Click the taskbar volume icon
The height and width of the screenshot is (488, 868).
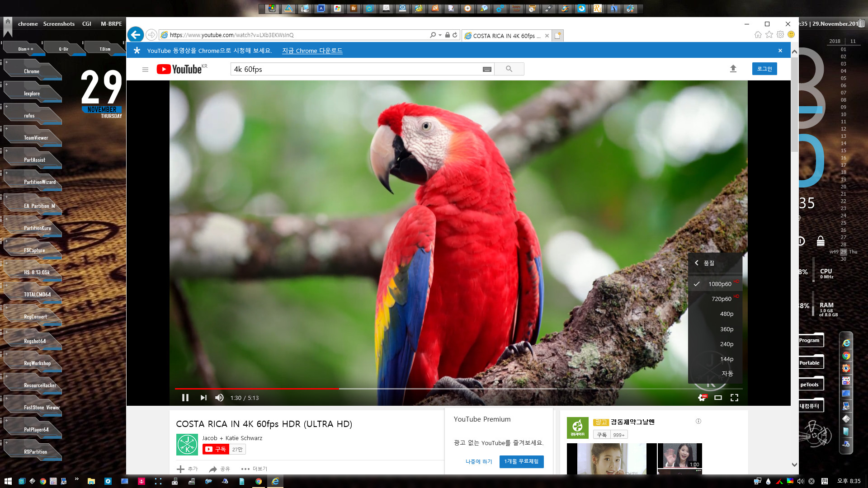click(801, 481)
